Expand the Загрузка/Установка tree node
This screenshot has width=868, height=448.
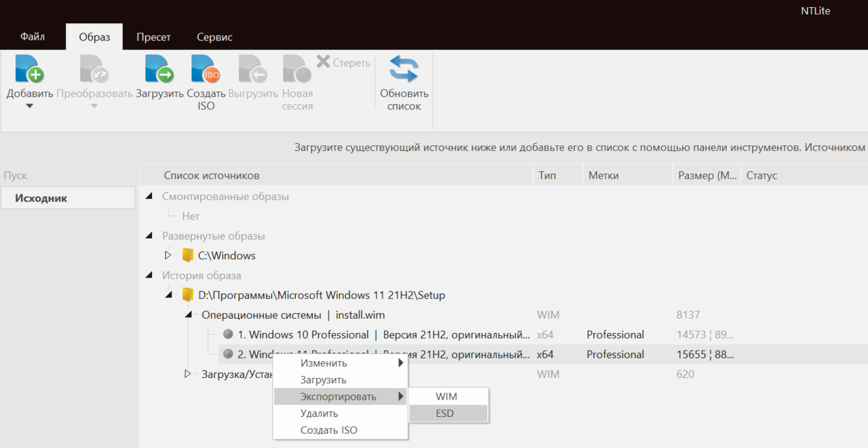[187, 374]
